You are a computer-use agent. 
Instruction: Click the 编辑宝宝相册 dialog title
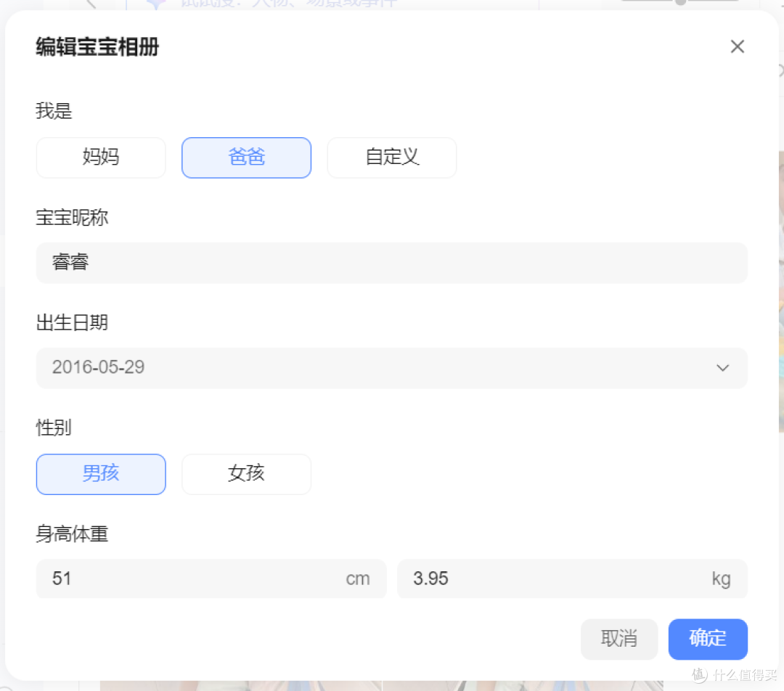click(x=97, y=47)
